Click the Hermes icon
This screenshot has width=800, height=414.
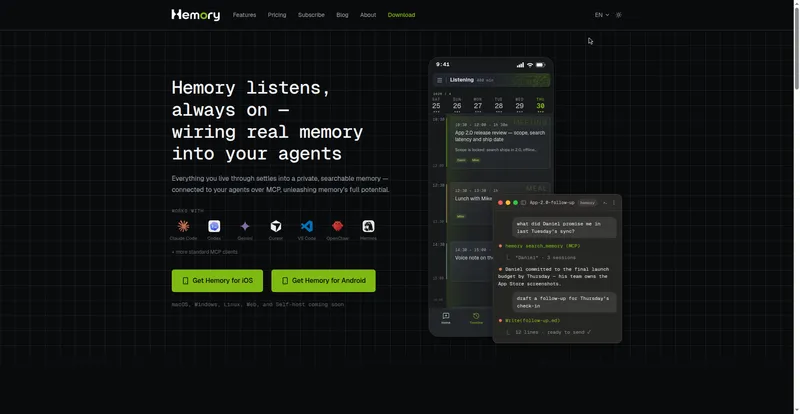(x=368, y=226)
